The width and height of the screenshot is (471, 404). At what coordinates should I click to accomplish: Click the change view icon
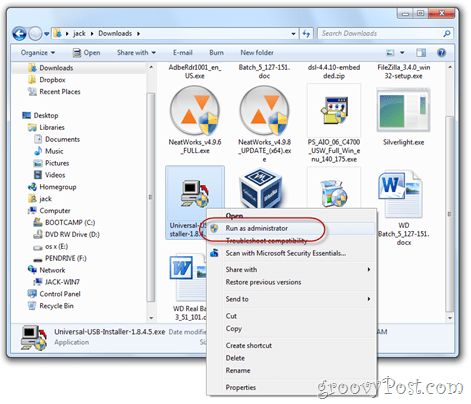(x=390, y=53)
